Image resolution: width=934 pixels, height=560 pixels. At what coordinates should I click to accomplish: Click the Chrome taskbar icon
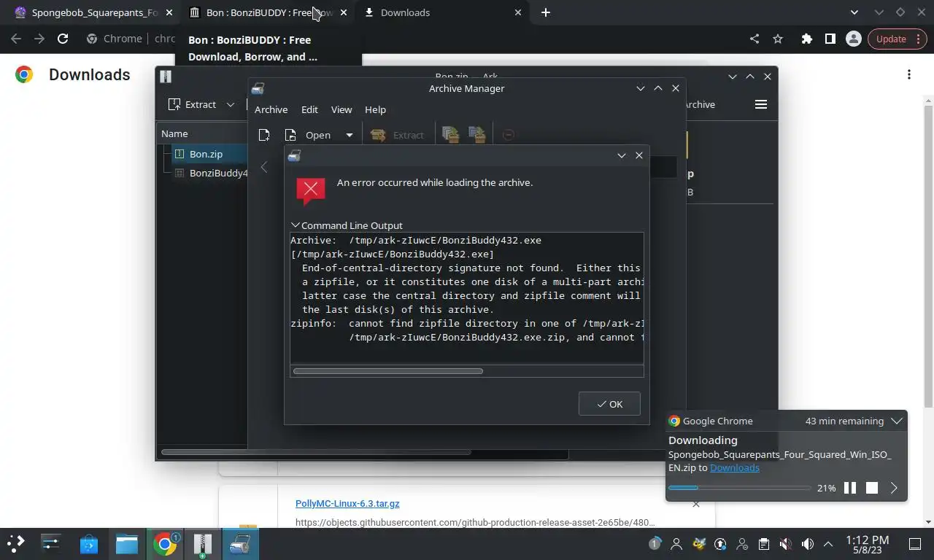165,543
